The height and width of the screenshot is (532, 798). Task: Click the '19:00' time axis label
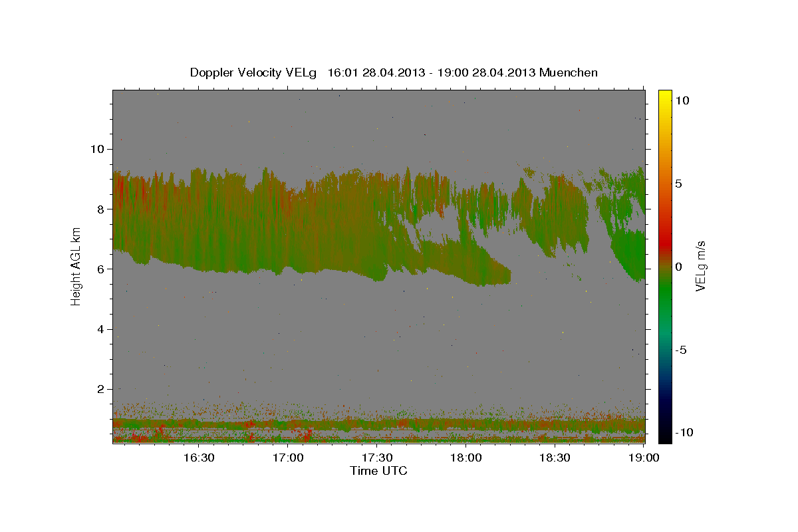click(644, 458)
